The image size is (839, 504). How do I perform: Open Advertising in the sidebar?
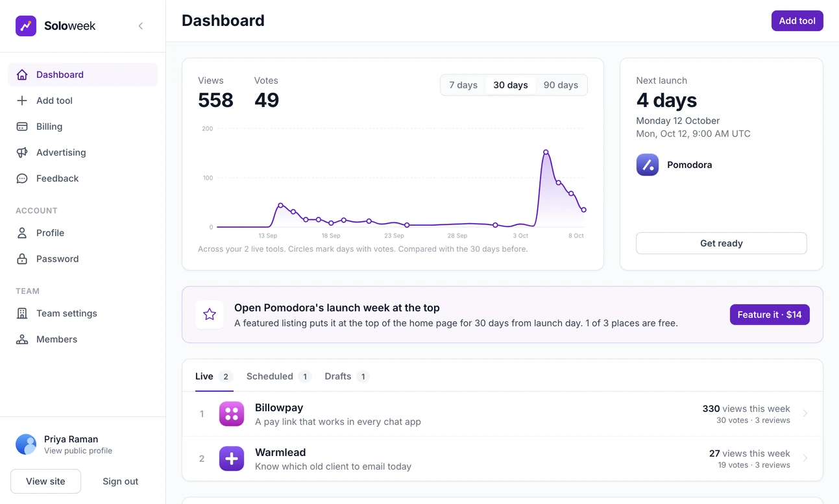click(82, 152)
